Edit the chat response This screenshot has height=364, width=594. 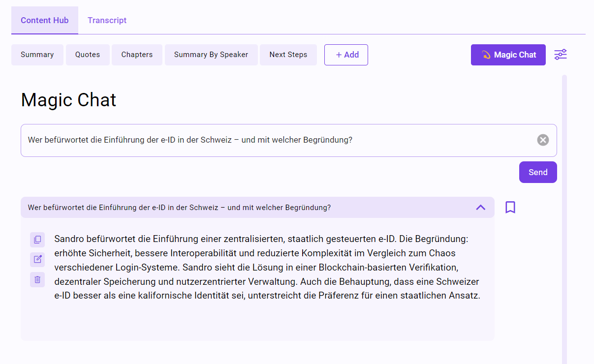[x=37, y=259]
